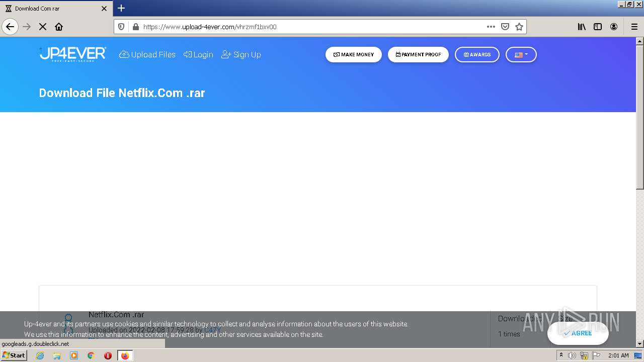This screenshot has height=362, width=644.
Task: Bookmark this page with the star
Action: (x=519, y=27)
